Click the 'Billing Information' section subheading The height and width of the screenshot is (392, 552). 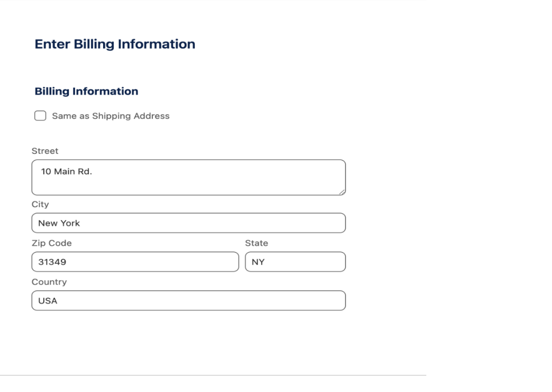point(86,91)
